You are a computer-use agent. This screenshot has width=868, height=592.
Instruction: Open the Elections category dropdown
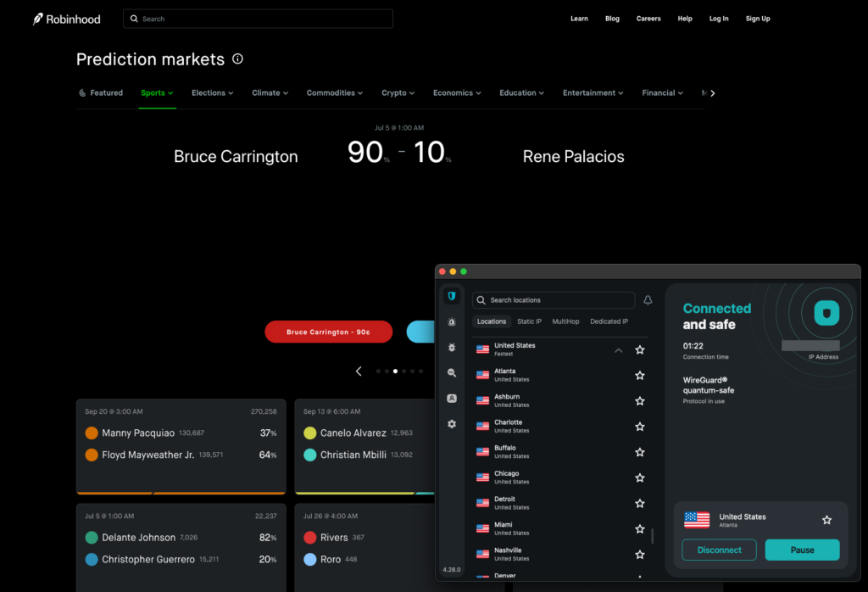213,93
